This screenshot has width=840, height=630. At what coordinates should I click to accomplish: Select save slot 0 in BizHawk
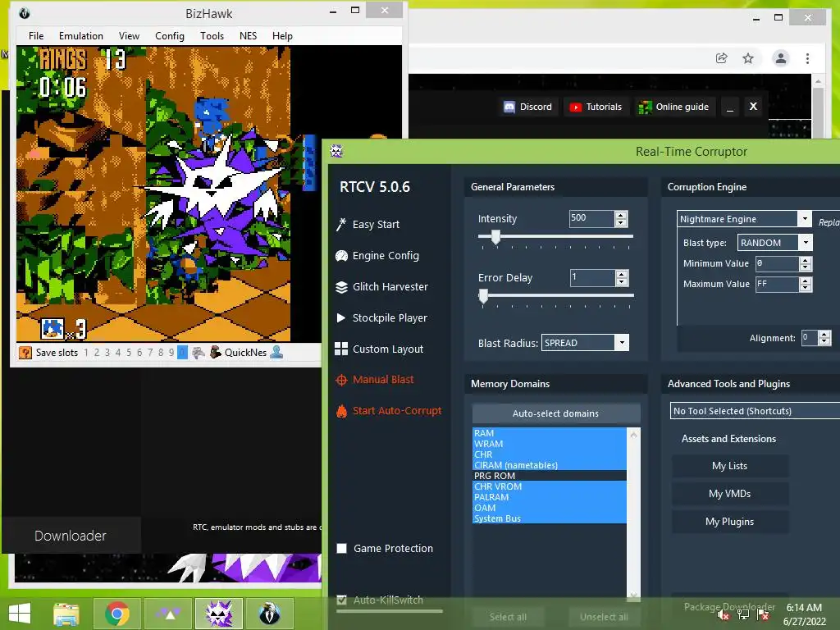click(182, 353)
